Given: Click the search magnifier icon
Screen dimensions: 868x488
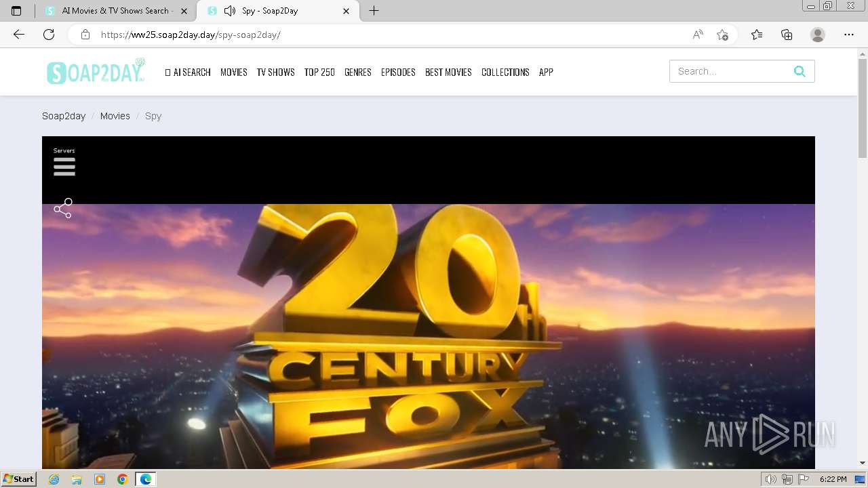Looking at the screenshot, I should tap(800, 71).
